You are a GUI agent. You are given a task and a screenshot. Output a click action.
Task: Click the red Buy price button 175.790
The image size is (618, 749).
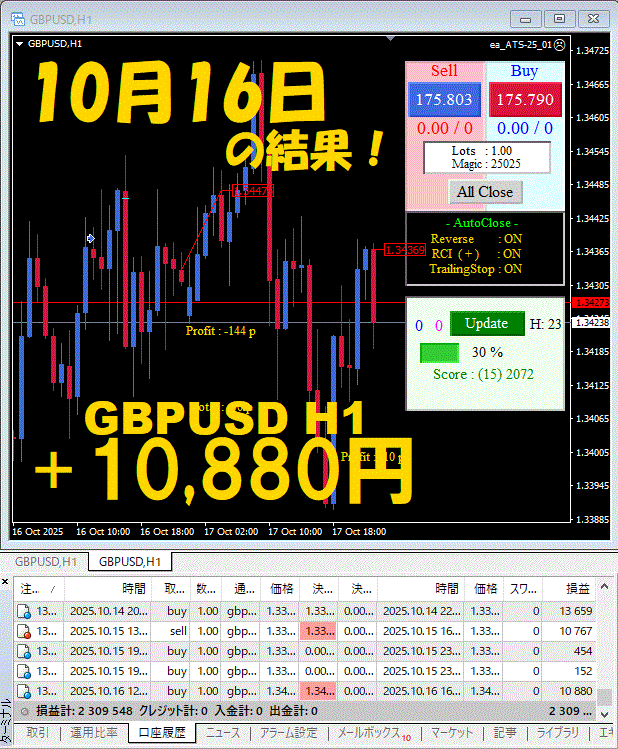tap(525, 100)
